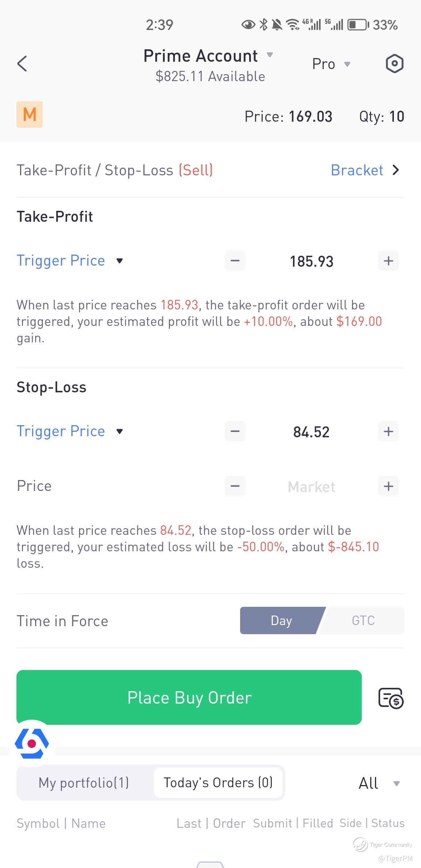Open the hexagon settings icon
This screenshot has height=868, width=421.
pos(395,64)
